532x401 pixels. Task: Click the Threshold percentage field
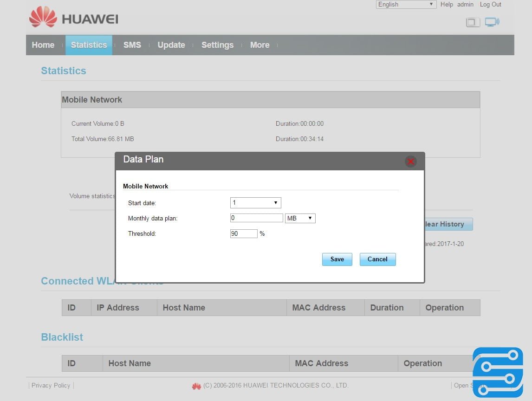tap(244, 234)
